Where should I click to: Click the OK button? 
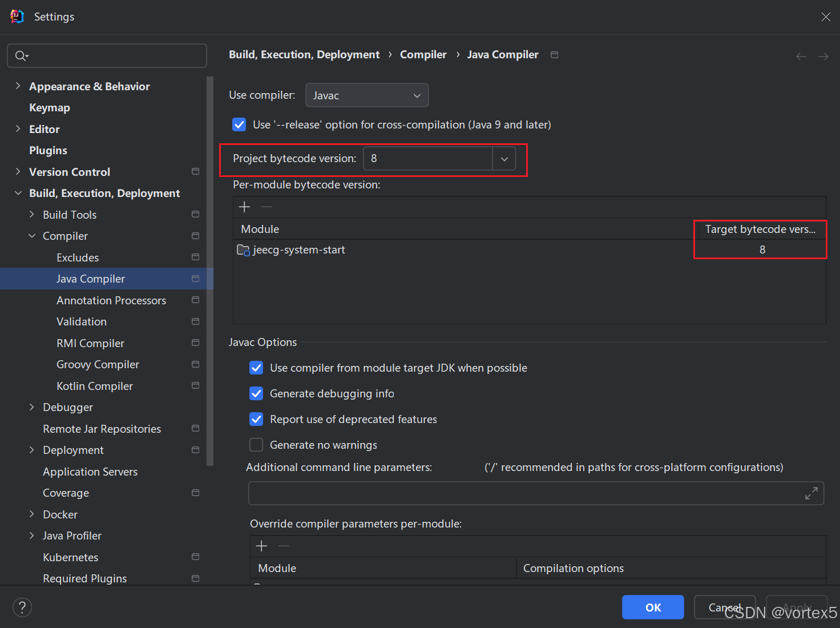click(653, 607)
